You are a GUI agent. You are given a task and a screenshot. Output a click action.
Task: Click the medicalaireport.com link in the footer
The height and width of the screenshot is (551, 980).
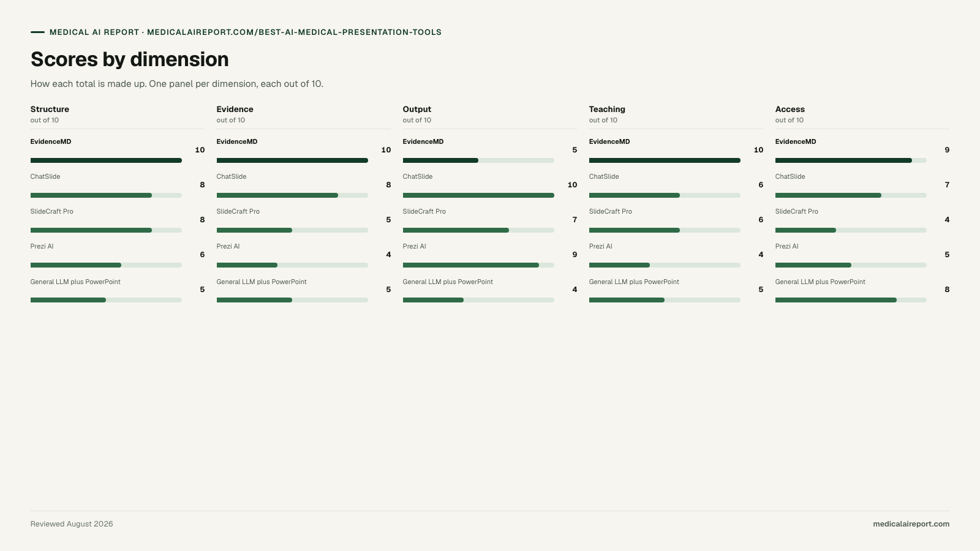point(911,524)
